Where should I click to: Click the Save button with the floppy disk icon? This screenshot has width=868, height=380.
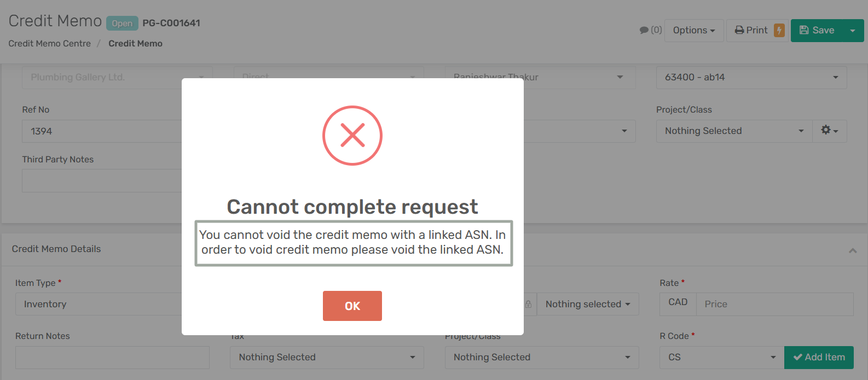817,31
